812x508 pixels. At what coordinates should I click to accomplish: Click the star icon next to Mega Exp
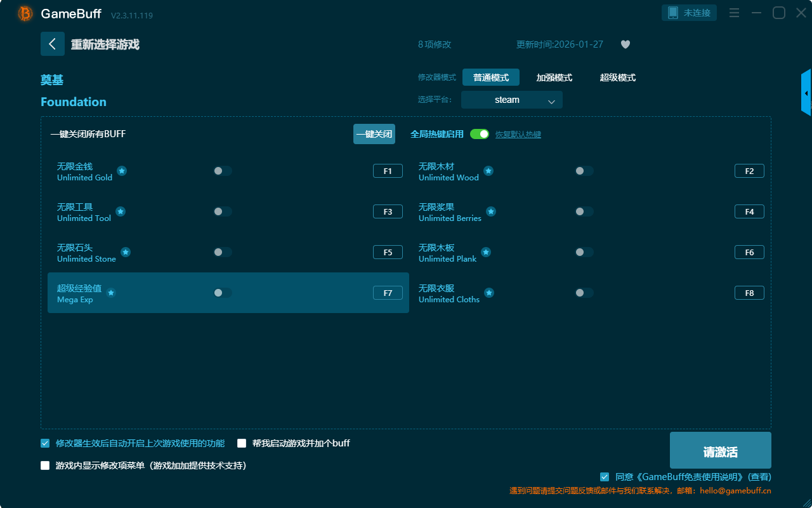click(x=111, y=293)
